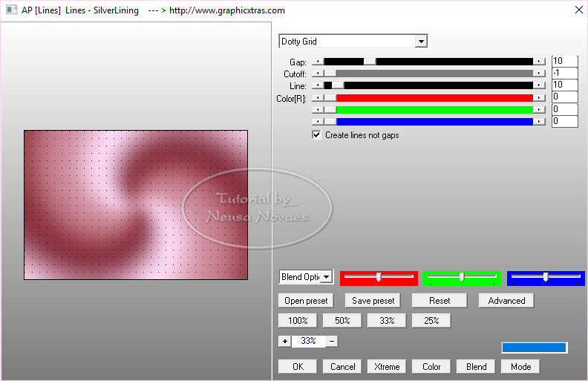Screen dimensions: 588x381
Task: Click the blue color slider right arrow
Action: pyautogui.click(x=539, y=122)
